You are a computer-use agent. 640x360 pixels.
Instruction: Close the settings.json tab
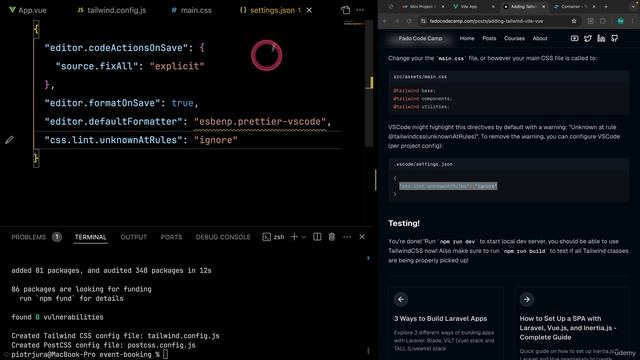[309, 10]
